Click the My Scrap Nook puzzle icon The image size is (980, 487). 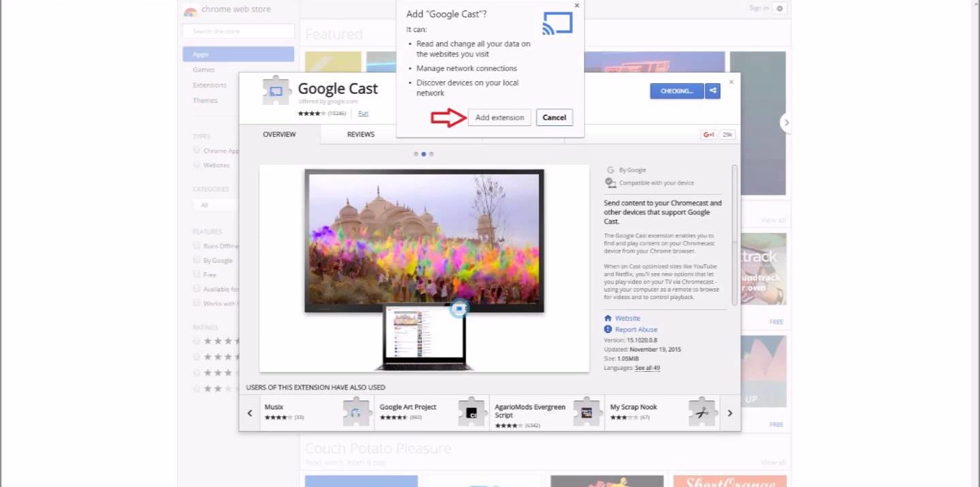(x=701, y=413)
